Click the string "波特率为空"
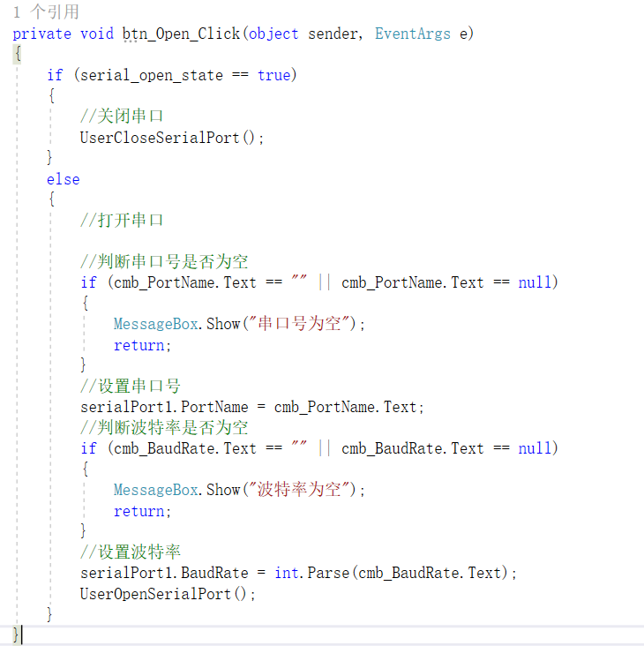 click(x=300, y=490)
